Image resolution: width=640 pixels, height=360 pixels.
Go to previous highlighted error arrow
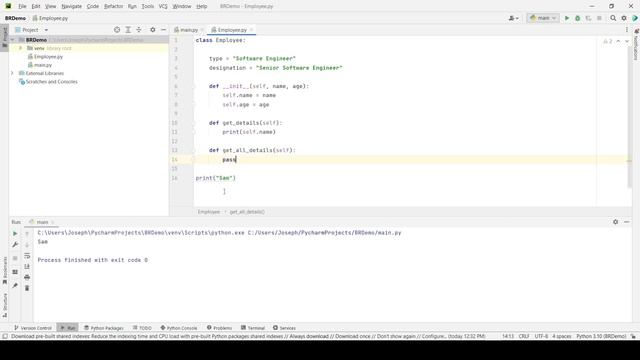point(618,41)
